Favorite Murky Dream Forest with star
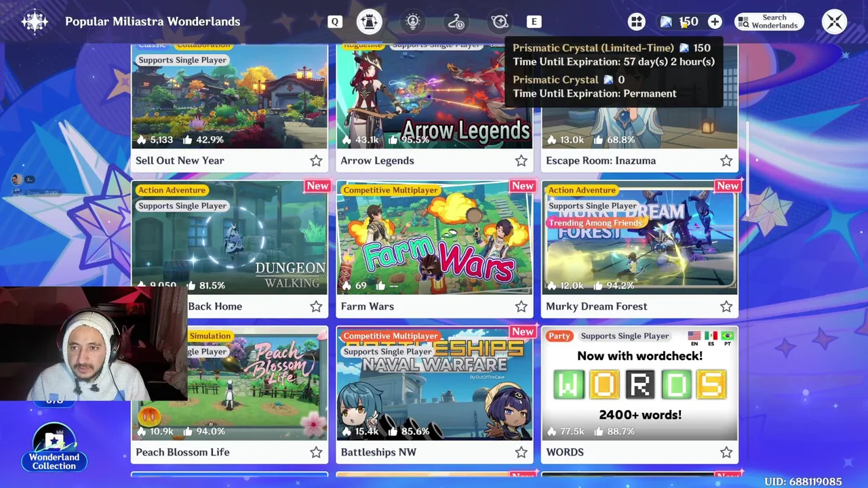 pos(726,306)
